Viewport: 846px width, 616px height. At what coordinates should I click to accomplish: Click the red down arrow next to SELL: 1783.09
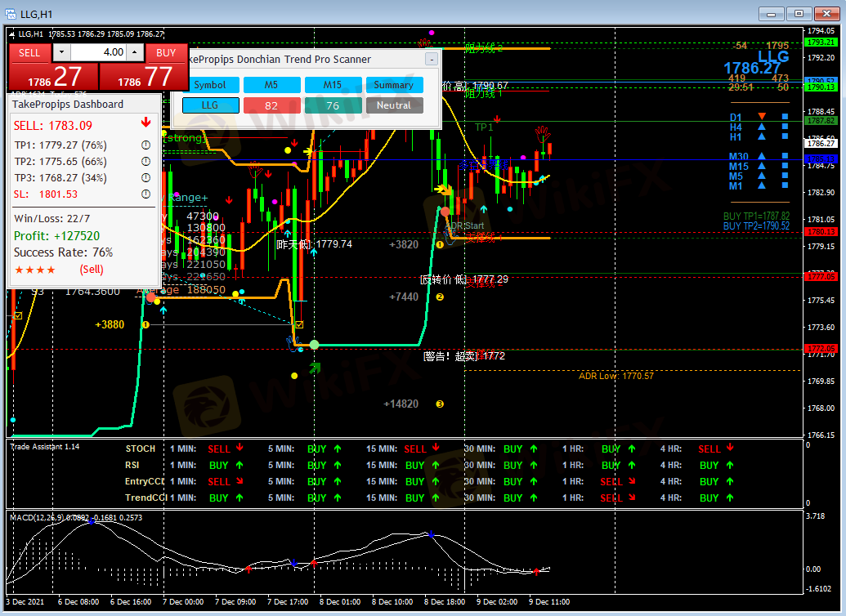[x=145, y=123]
